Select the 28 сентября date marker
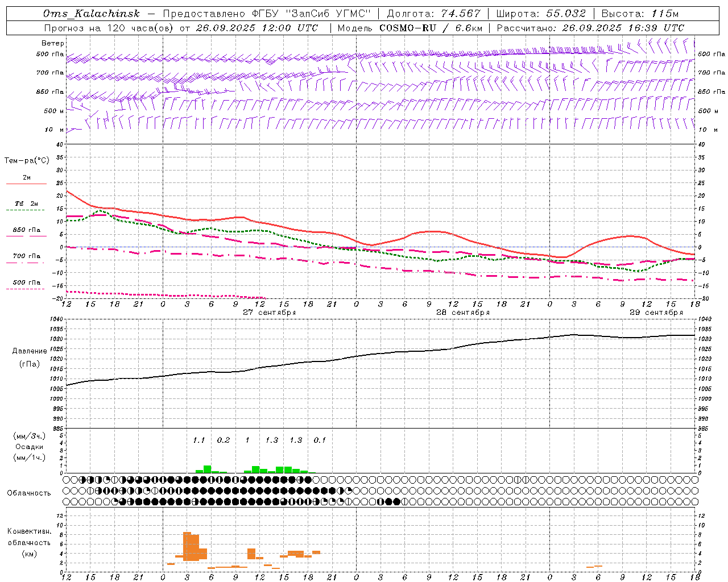Image resolution: width=728 pixels, height=582 pixels. coord(462,313)
